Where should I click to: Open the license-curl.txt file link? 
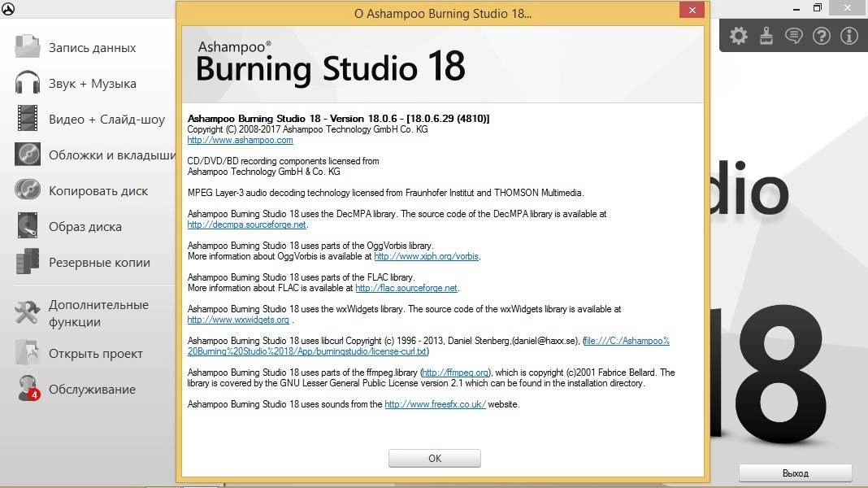click(428, 346)
